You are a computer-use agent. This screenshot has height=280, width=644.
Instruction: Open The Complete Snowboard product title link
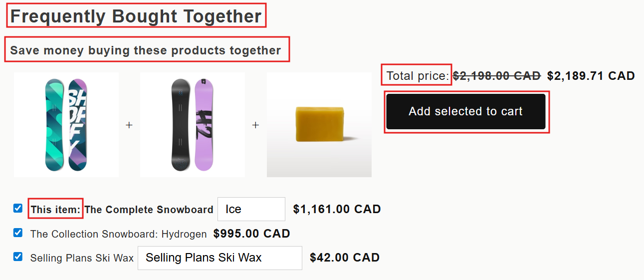tap(149, 210)
